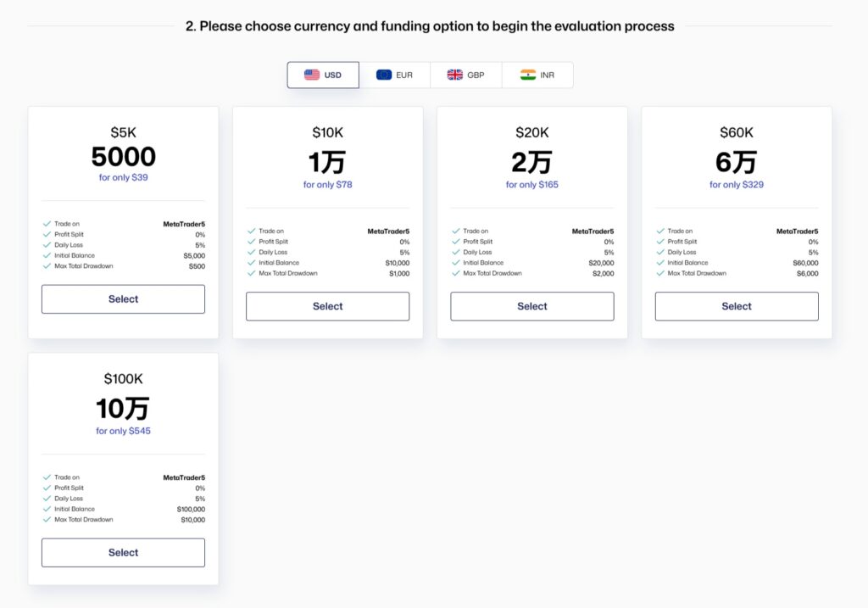The image size is (868, 608).
Task: Click checkmark beside Daily Loss in $20K card
Action: [x=456, y=252]
